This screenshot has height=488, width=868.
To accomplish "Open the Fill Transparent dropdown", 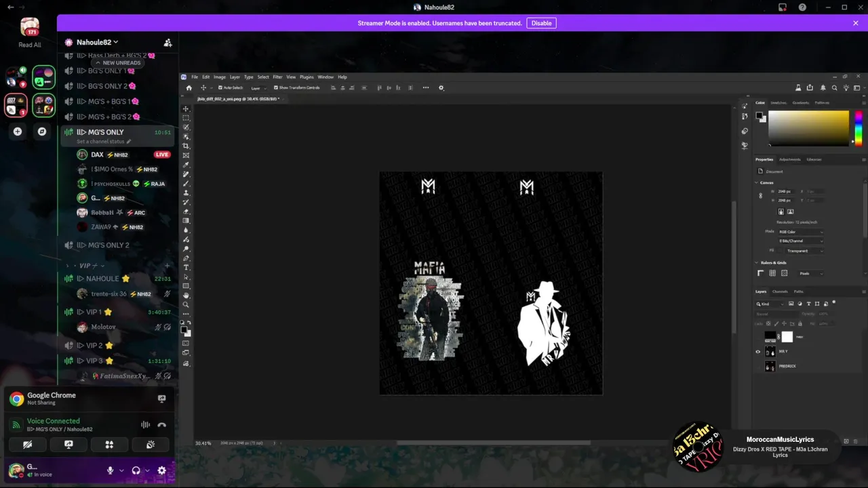I will 805,251.
